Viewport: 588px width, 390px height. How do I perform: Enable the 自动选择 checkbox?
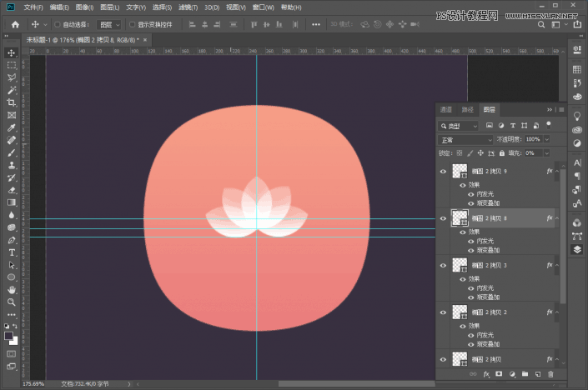[57, 25]
